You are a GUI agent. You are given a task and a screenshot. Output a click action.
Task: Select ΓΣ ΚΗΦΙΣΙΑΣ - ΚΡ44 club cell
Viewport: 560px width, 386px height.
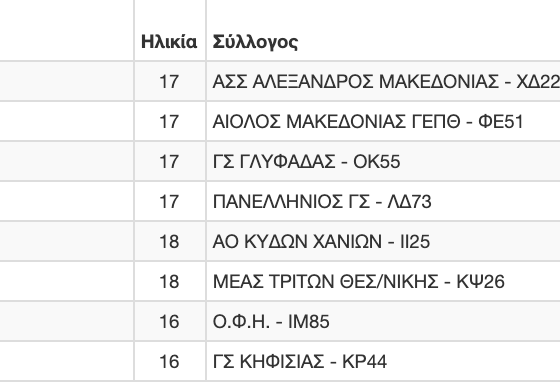click(x=383, y=361)
